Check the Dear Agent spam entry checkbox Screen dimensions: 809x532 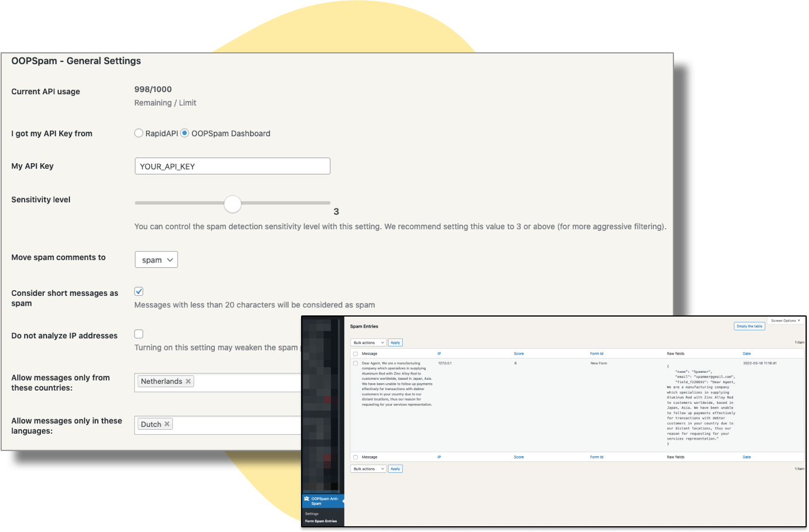tap(355, 364)
